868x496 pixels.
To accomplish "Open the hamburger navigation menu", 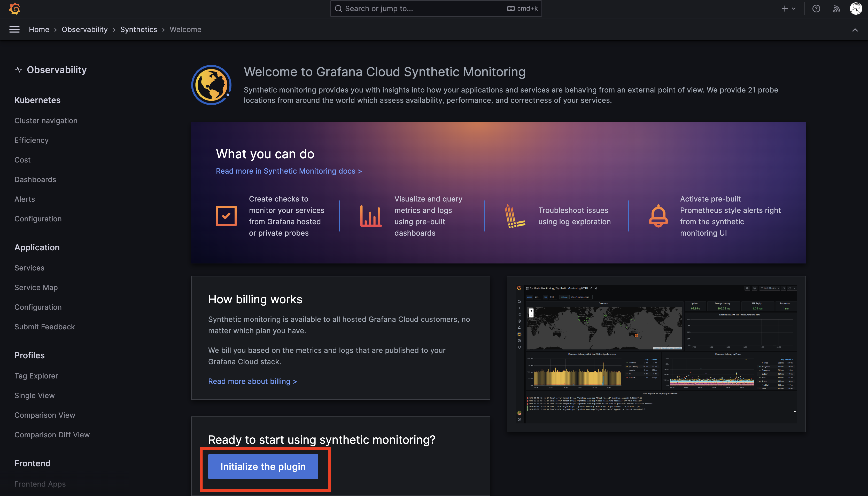I will pyautogui.click(x=14, y=30).
